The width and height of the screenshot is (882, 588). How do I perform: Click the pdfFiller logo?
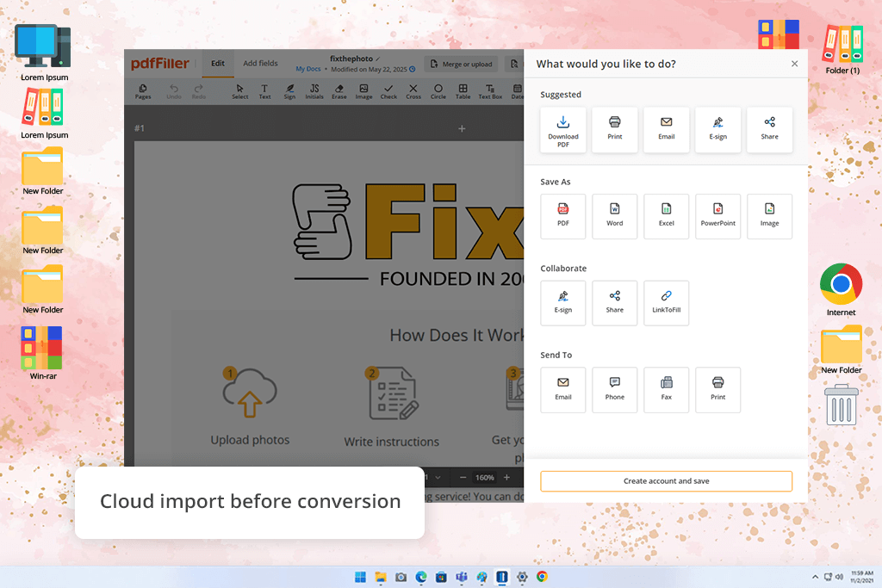click(x=159, y=64)
